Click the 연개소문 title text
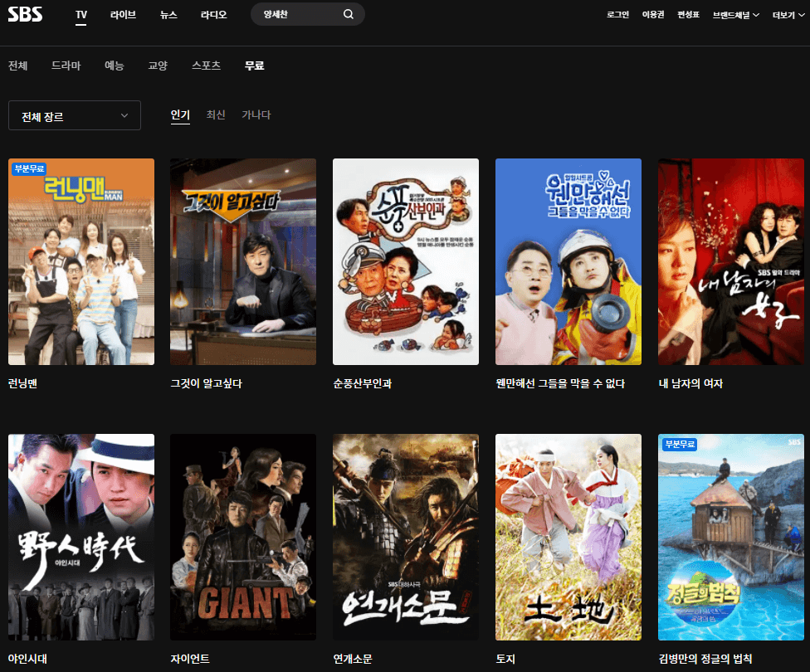Image resolution: width=810 pixels, height=672 pixels. (x=353, y=659)
